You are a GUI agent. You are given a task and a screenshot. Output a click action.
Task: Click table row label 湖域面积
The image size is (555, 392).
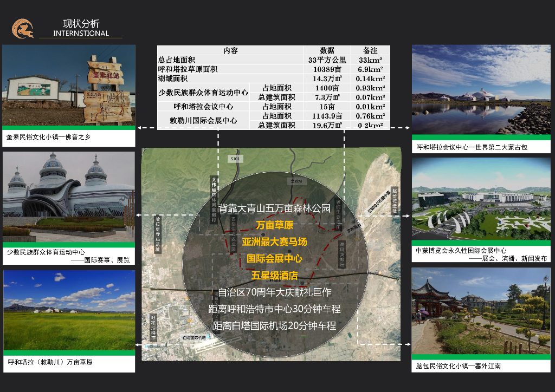click(x=173, y=79)
